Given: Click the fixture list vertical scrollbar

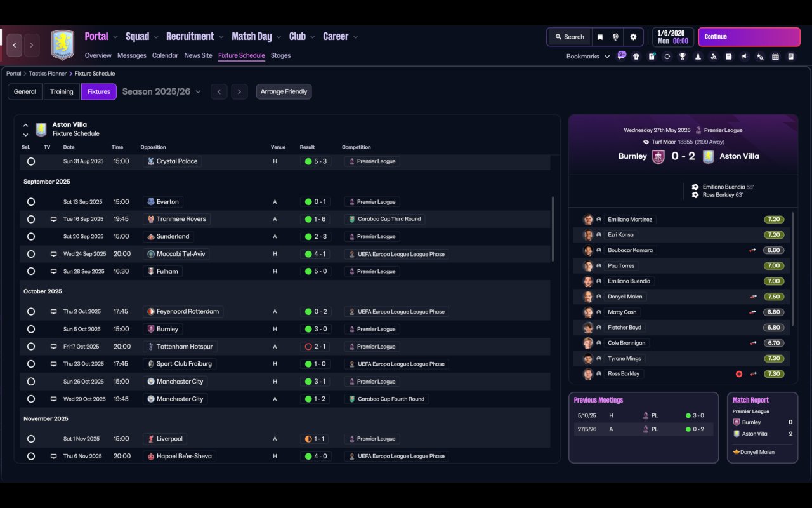Looking at the screenshot, I should coord(553,229).
